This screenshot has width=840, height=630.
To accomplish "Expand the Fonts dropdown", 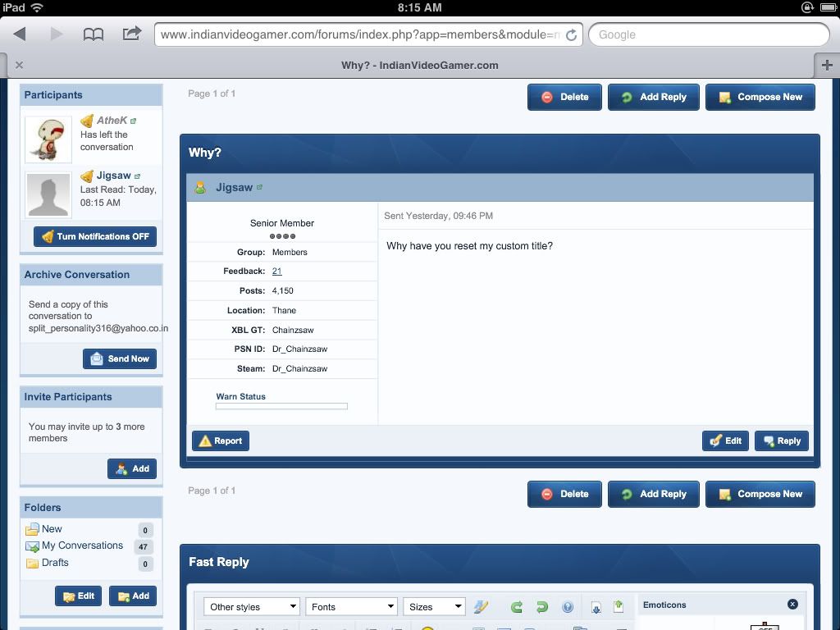I will tap(351, 607).
